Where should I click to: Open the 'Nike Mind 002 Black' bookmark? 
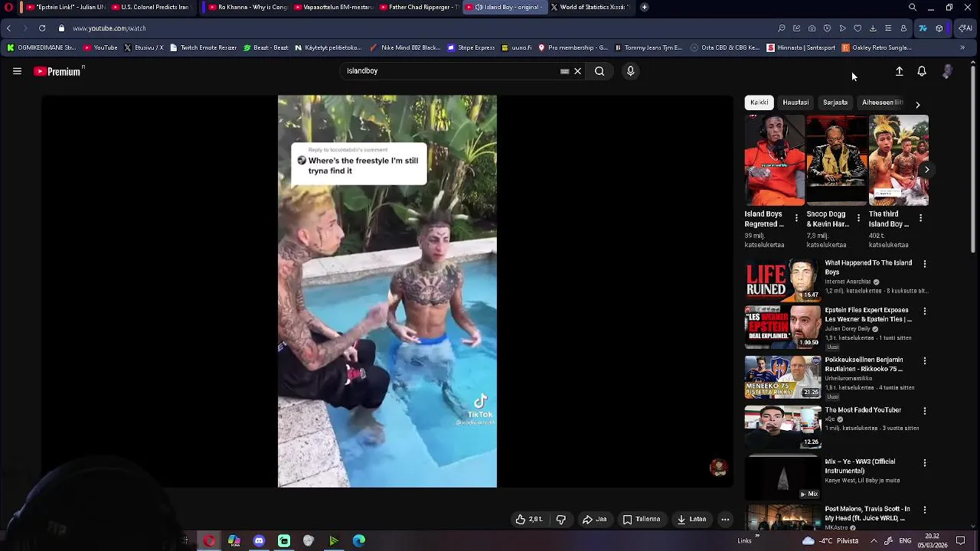tap(405, 47)
